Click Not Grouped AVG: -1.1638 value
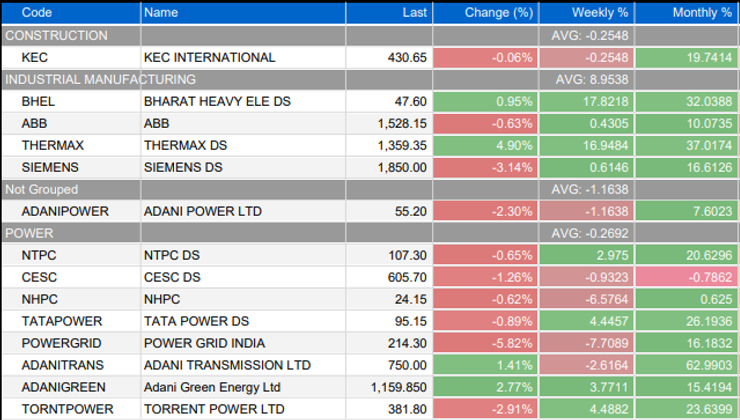 tap(590, 189)
